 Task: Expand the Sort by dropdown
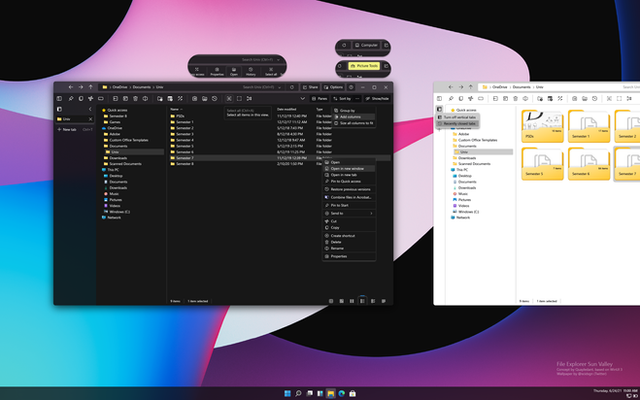click(x=344, y=99)
